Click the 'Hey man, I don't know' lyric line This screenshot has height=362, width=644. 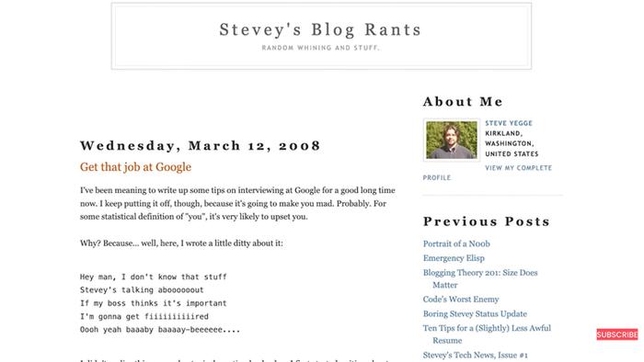click(154, 277)
